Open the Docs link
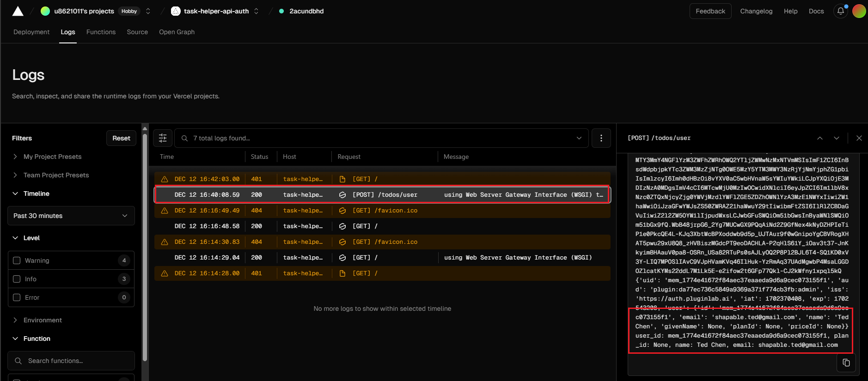Viewport: 868px width, 381px height. pyautogui.click(x=816, y=11)
